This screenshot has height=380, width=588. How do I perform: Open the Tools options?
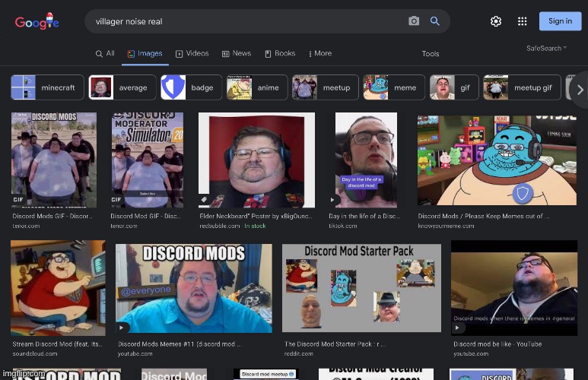(x=430, y=54)
